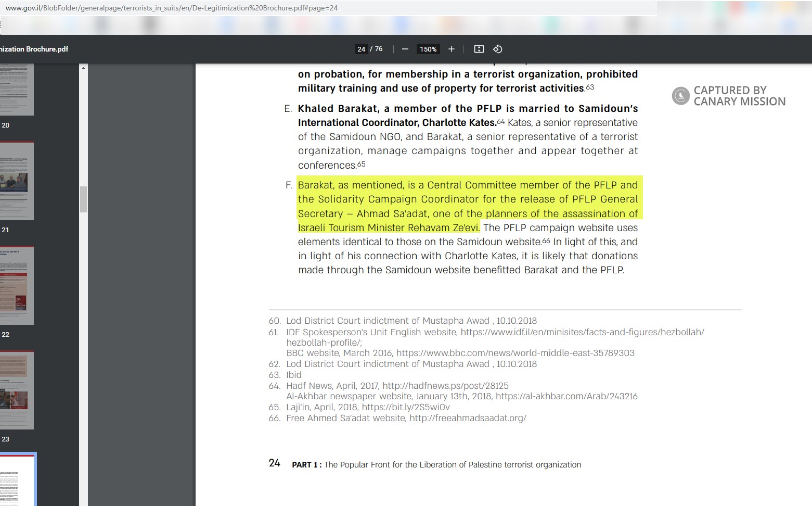Click the browser address bar URL

(x=172, y=8)
